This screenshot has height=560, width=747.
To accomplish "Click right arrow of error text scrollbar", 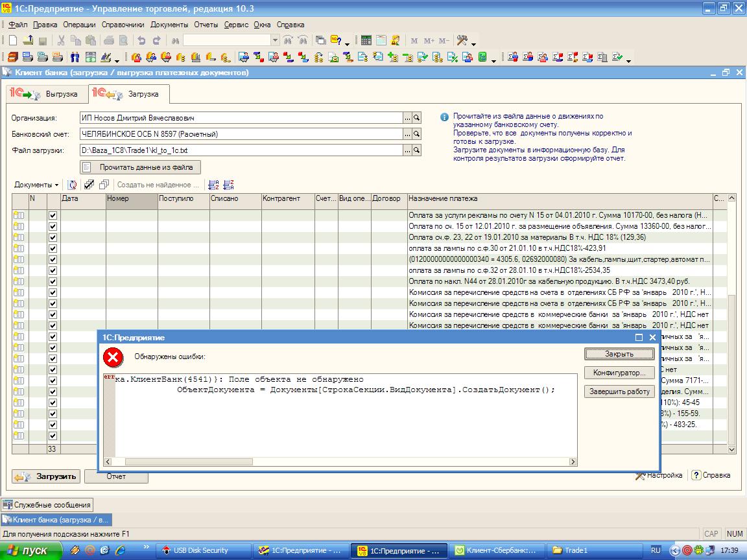I will [x=573, y=462].
